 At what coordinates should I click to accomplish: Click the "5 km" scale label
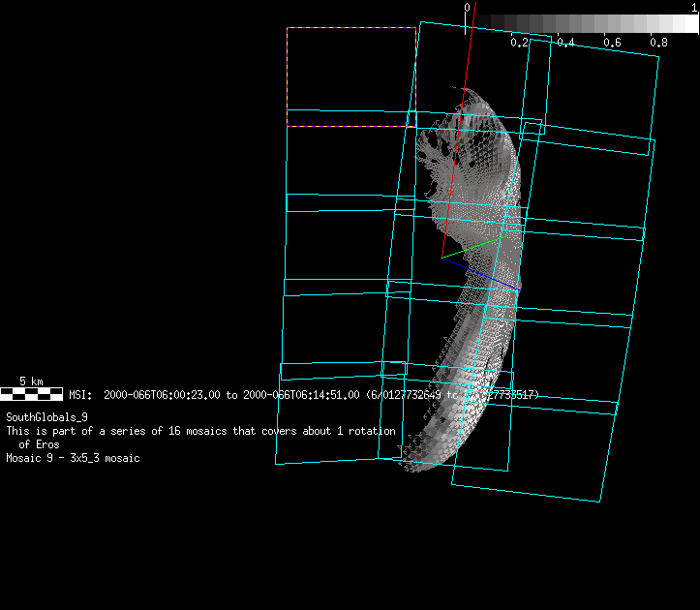point(32,381)
